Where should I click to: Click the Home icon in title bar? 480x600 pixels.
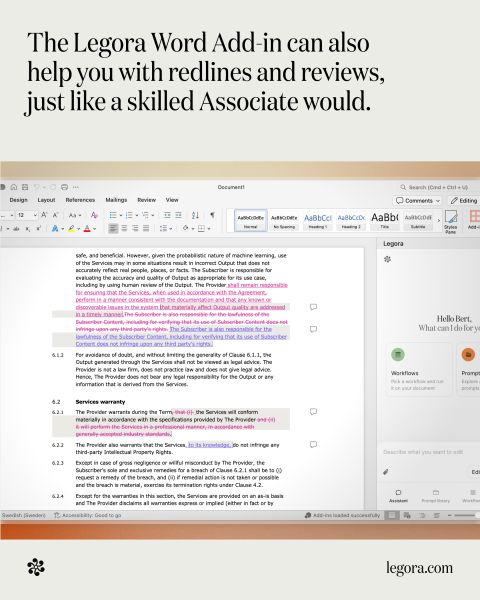click(14, 187)
